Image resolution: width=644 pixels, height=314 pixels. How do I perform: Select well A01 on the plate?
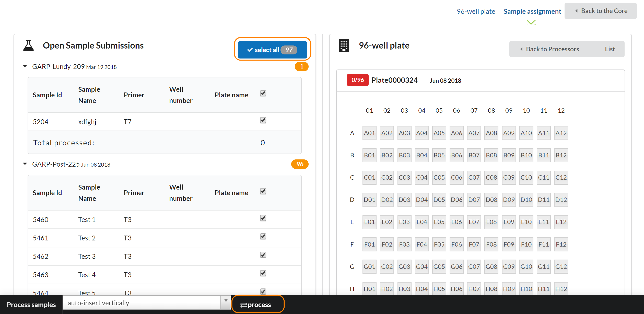[369, 133]
